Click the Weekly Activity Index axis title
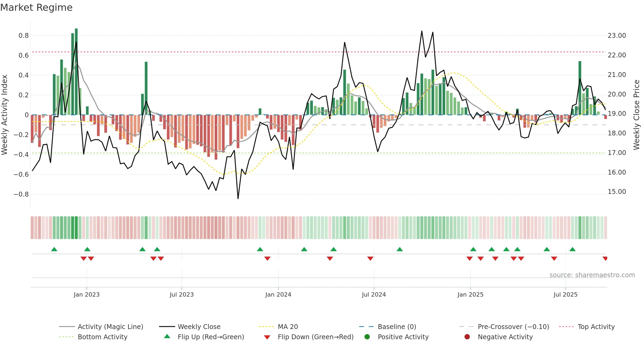 point(5,115)
